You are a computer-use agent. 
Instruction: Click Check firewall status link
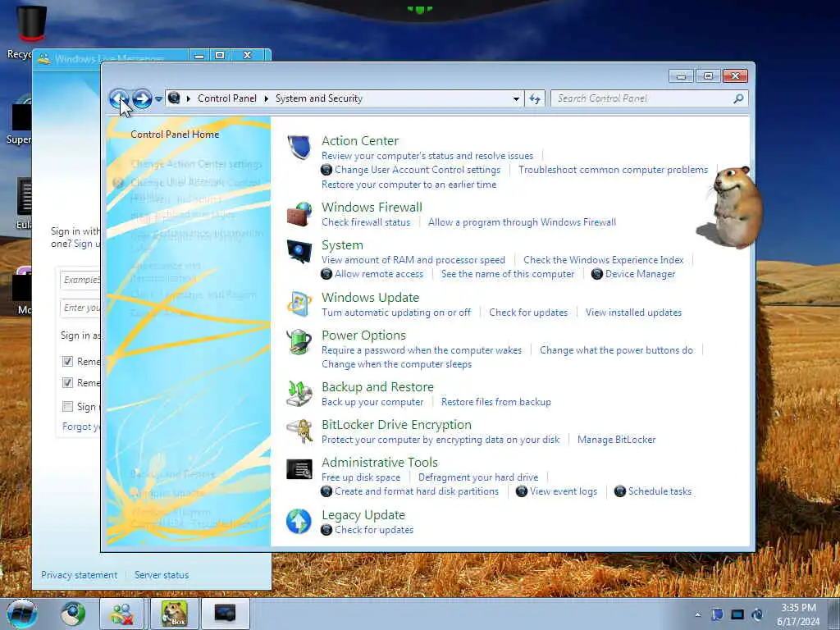pos(366,222)
